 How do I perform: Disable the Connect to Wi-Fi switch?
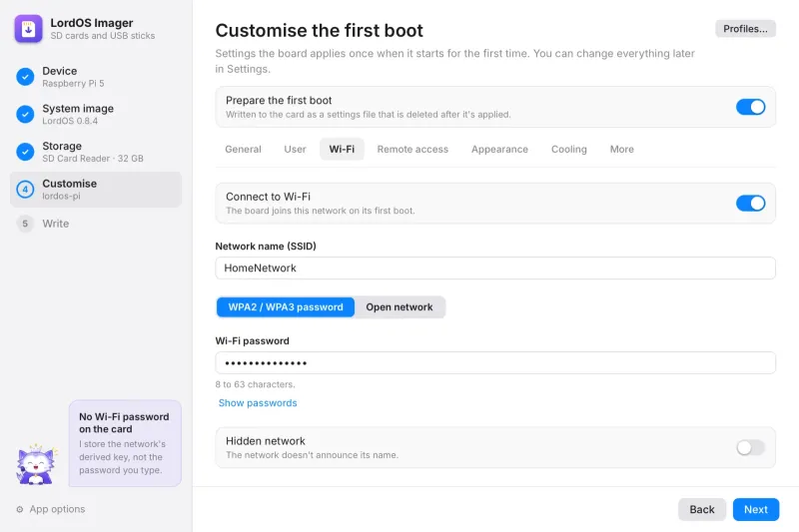[x=750, y=204]
